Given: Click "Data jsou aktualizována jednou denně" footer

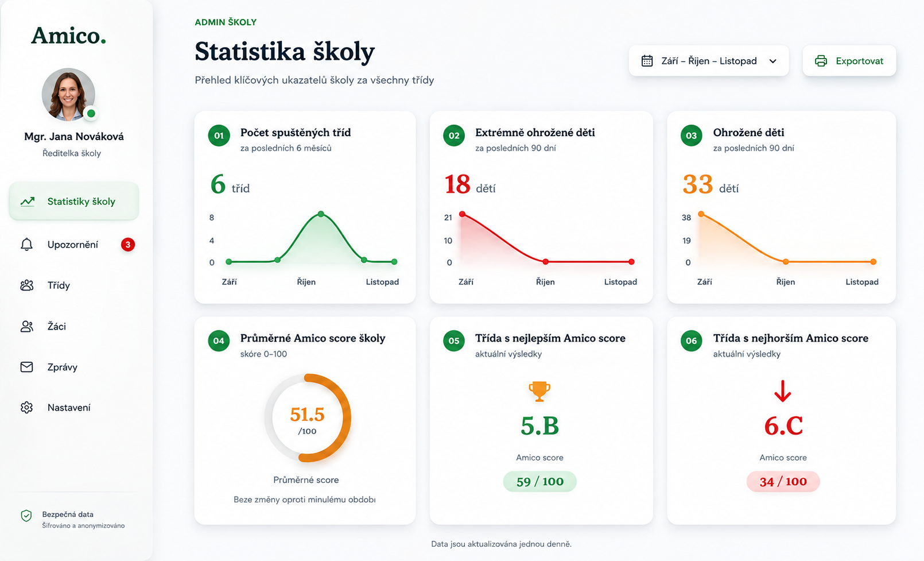Looking at the screenshot, I should point(501,544).
